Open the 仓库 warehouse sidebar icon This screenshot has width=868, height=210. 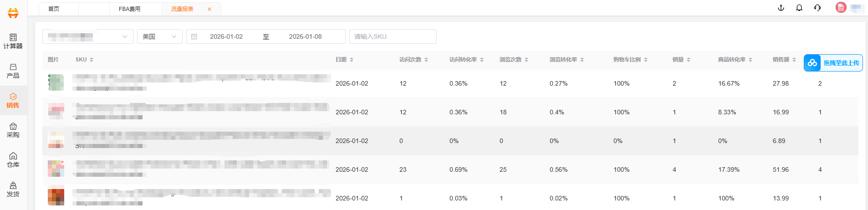click(13, 159)
